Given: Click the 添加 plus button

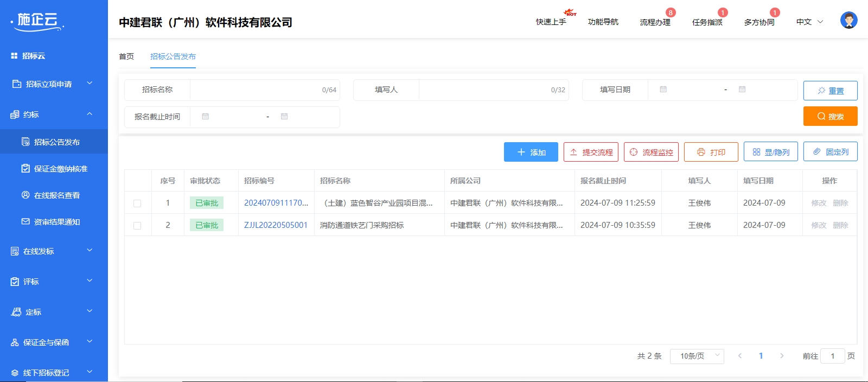Looking at the screenshot, I should [x=531, y=152].
